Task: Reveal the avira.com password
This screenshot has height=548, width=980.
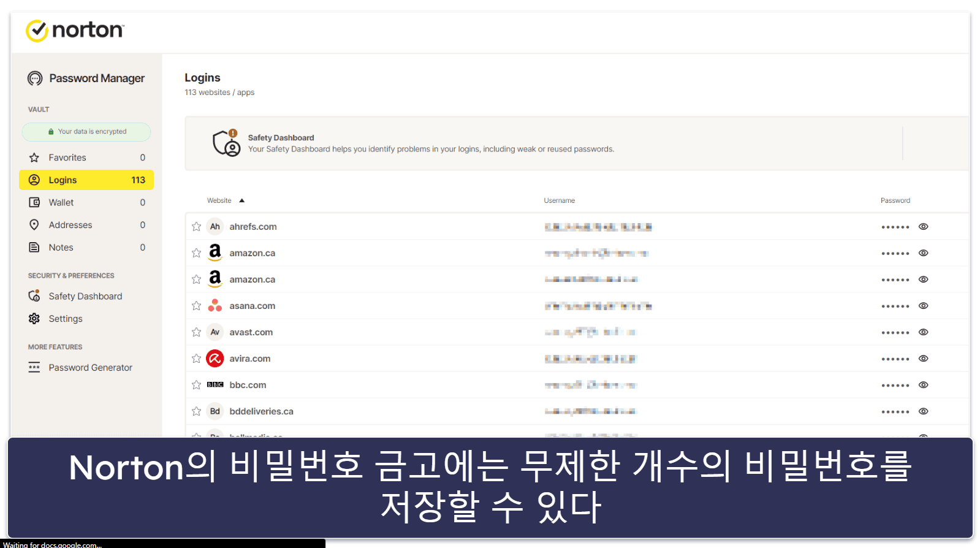Action: [x=923, y=359]
